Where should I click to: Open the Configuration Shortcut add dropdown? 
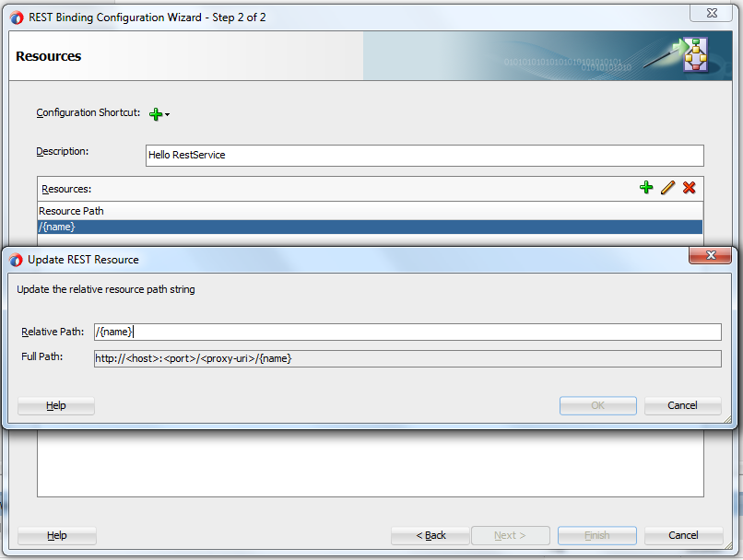[159, 114]
